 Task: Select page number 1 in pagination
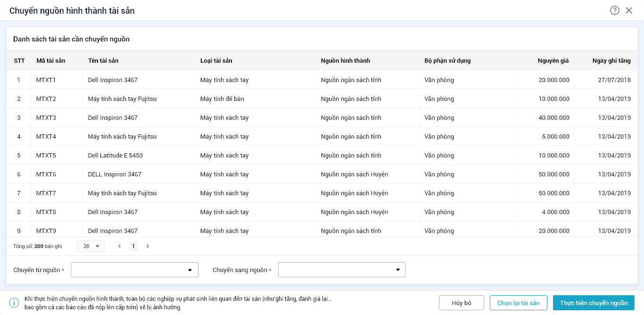pyautogui.click(x=133, y=246)
